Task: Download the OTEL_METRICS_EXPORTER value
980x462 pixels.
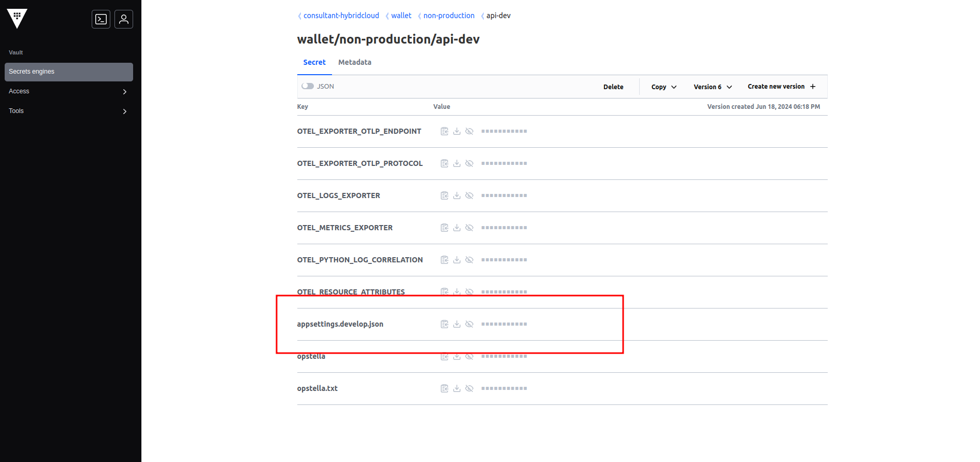Action: 457,228
